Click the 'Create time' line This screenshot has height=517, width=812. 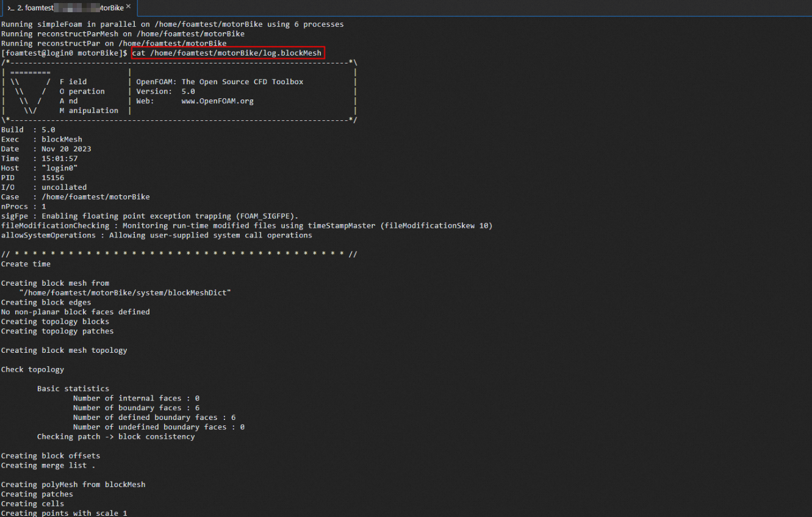26,264
